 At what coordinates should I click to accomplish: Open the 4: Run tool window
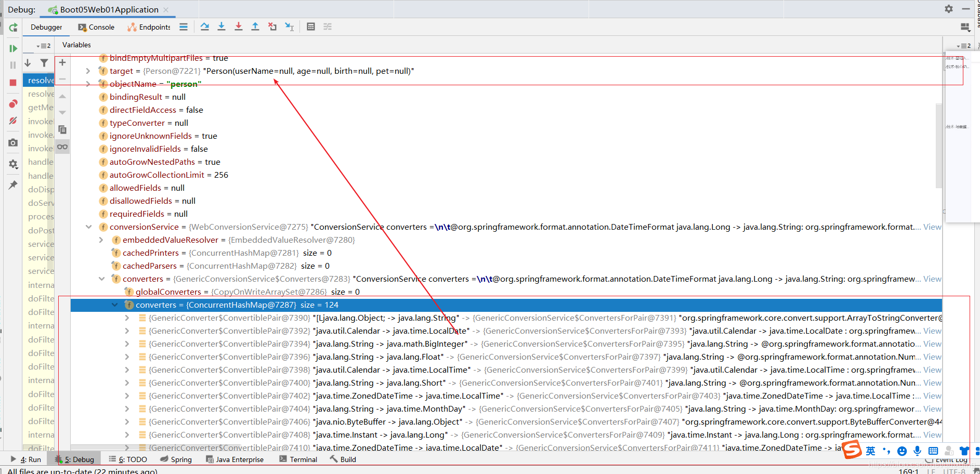point(26,459)
